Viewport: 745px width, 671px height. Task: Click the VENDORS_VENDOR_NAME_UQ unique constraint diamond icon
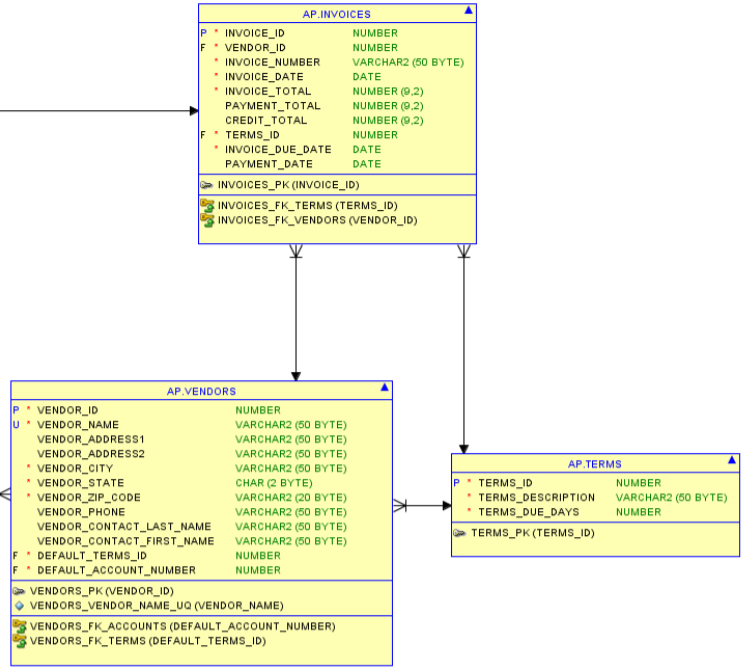(19, 605)
